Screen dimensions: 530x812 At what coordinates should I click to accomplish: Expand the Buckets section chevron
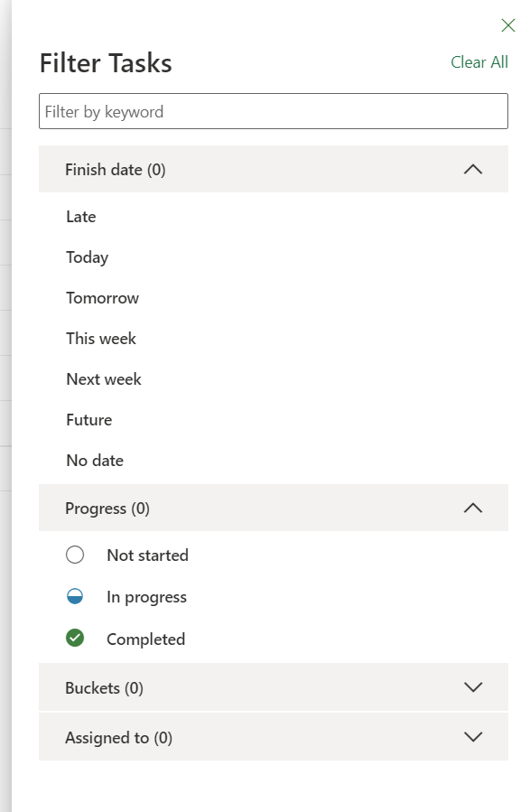coord(472,687)
